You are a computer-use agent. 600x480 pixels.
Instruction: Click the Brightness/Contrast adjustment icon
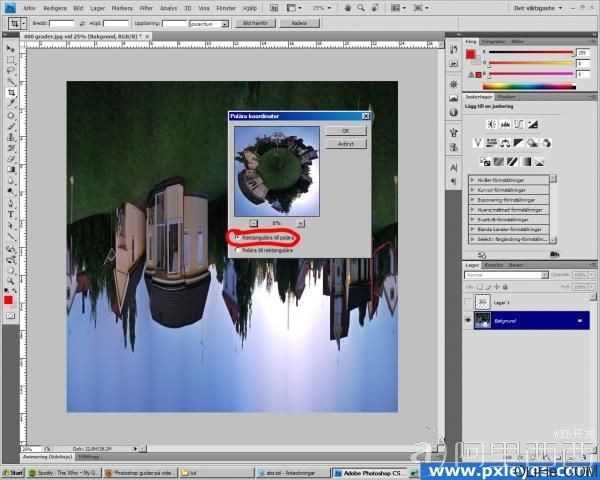491,124
